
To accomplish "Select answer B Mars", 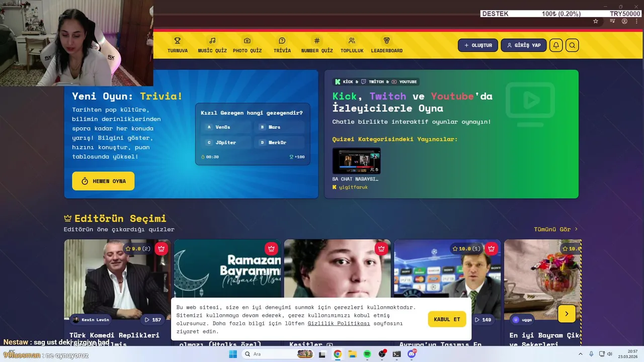I will [280, 127].
